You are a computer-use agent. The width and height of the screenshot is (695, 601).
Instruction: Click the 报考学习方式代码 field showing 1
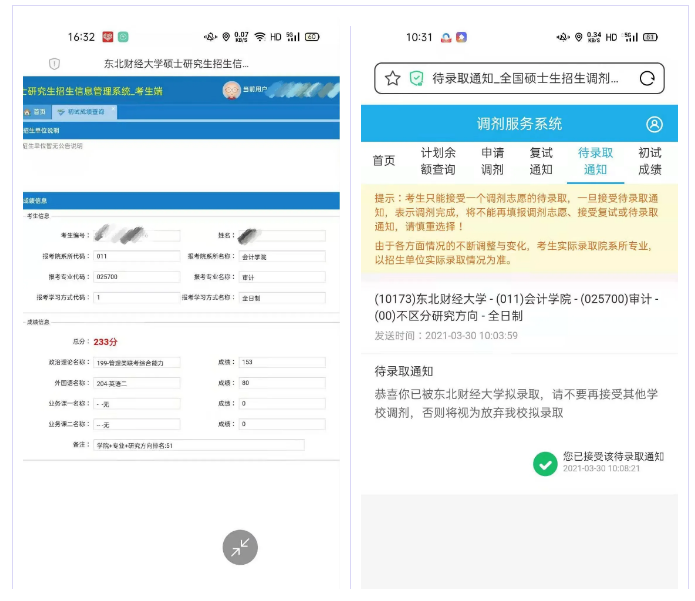click(x=137, y=298)
